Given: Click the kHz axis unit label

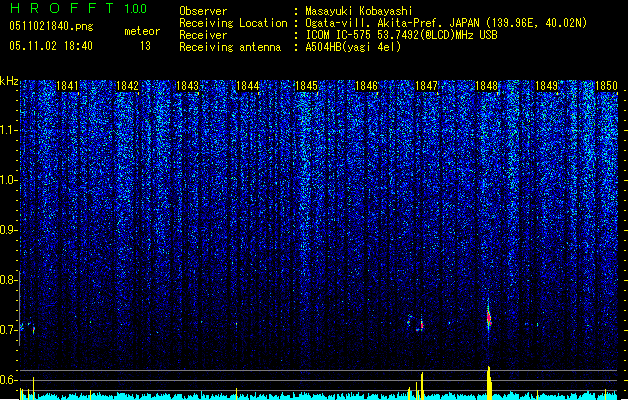Looking at the screenshot, I should point(9,81).
